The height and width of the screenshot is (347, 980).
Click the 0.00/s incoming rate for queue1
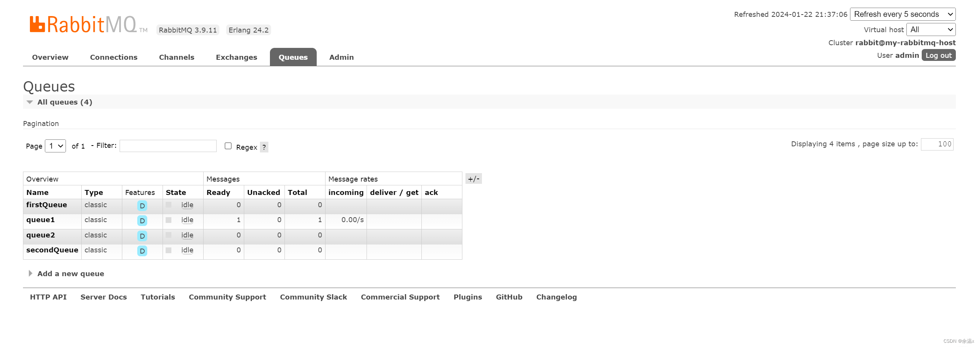[353, 220]
